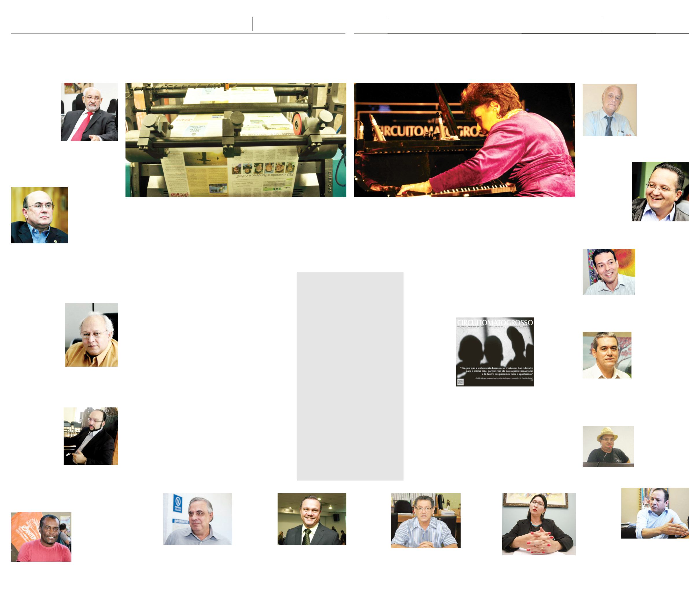Screen dimensions: 700x597
Task: Select man in striped shirt at desk
Action: coord(426,521)
